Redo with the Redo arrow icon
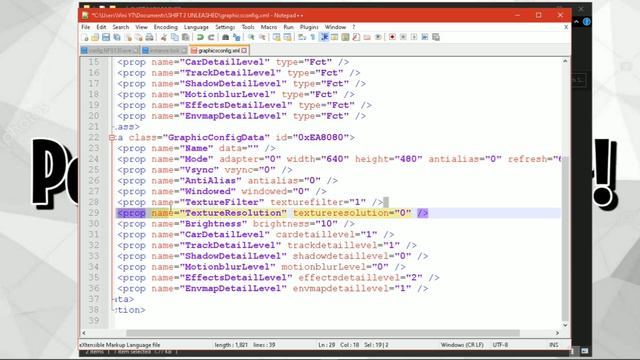This screenshot has height=360, width=640. [x=211, y=37]
